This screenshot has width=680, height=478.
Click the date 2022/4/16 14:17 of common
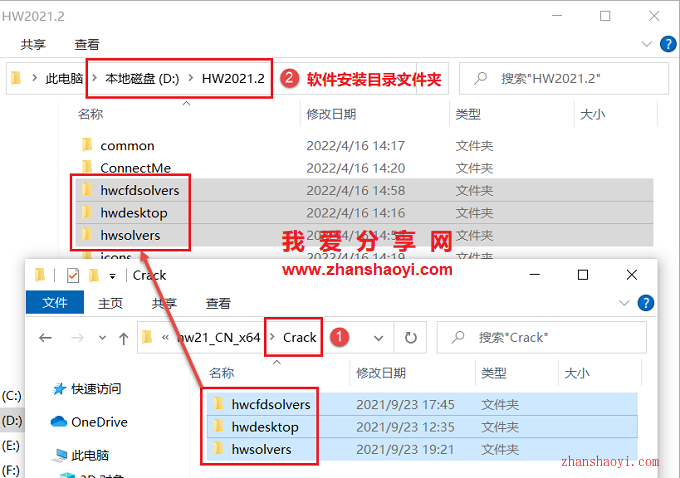click(356, 146)
